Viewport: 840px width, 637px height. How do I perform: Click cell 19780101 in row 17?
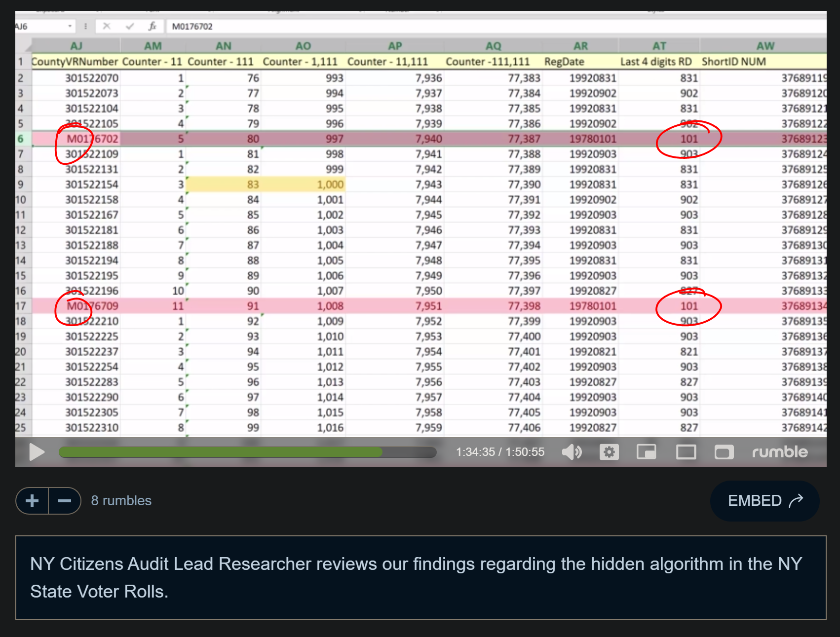580,306
